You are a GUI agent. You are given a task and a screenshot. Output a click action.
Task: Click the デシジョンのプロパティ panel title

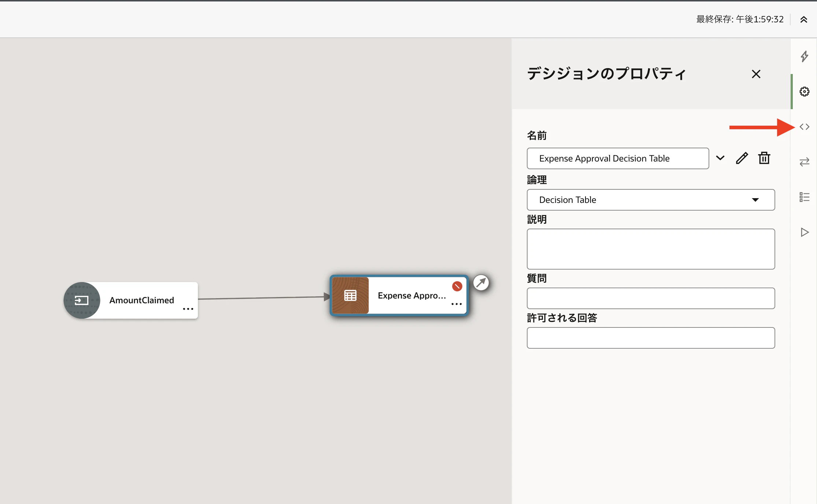coord(606,74)
